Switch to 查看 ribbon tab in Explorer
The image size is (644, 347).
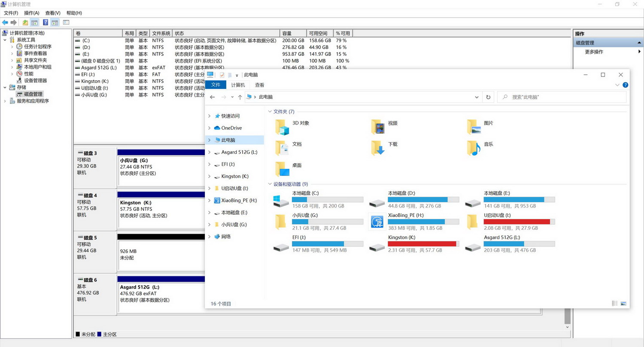pos(260,85)
